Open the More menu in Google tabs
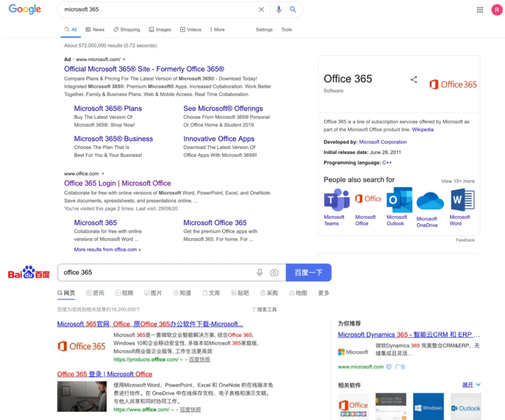Screen dimensions: 505x420 (217, 29)
